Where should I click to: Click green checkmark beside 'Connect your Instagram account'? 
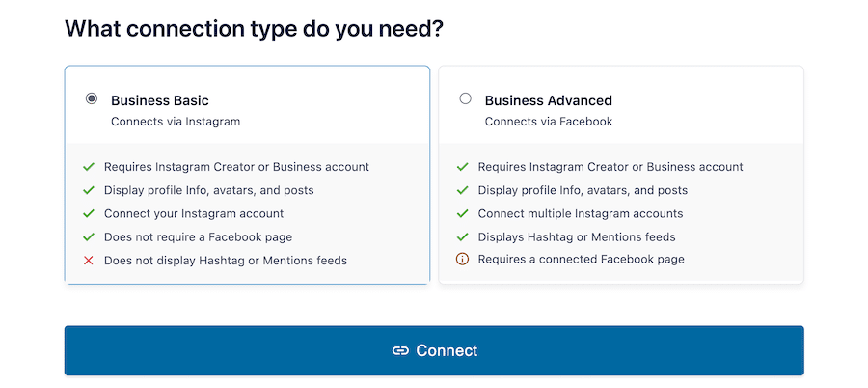[89, 213]
